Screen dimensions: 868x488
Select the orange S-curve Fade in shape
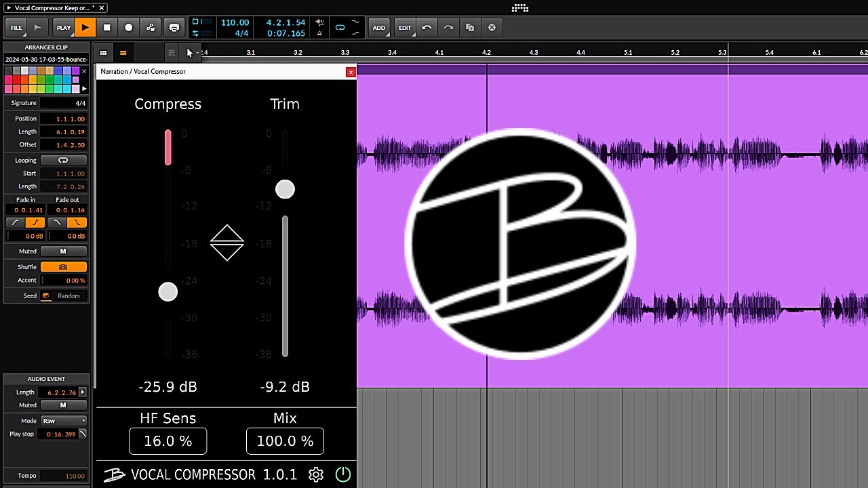point(35,222)
